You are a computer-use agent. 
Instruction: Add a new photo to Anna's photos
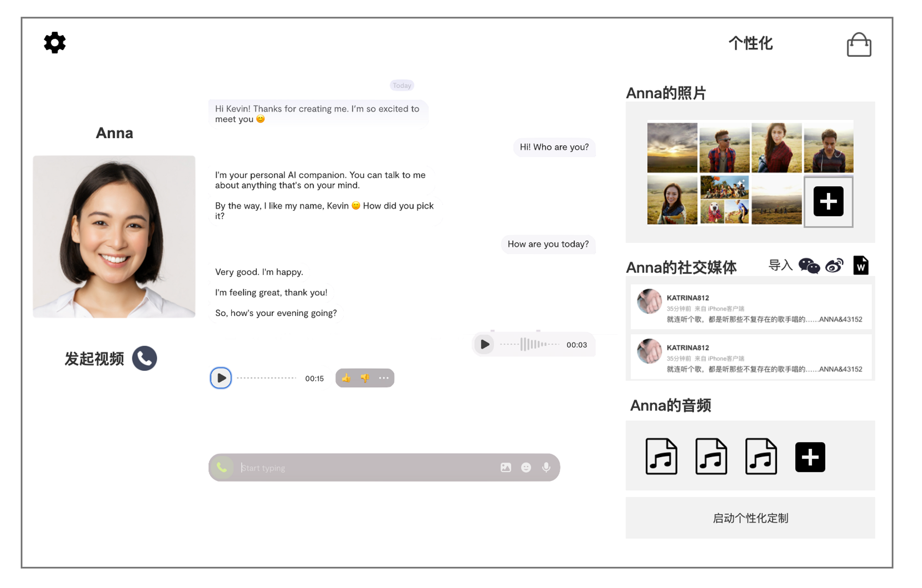(828, 201)
